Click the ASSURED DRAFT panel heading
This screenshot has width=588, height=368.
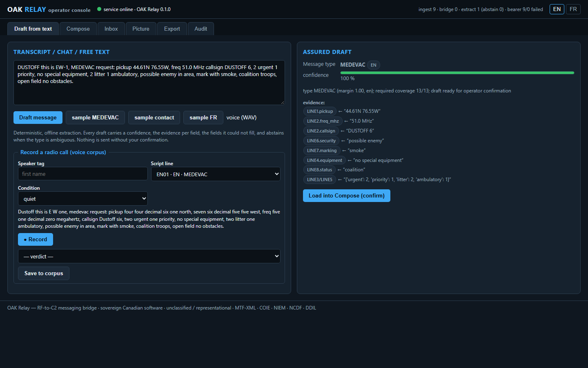(327, 52)
